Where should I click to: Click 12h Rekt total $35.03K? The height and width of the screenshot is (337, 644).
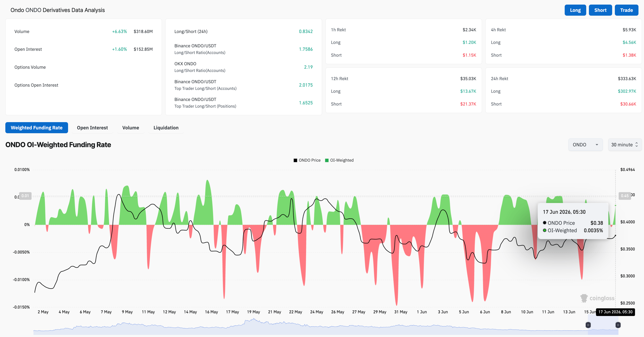click(x=468, y=79)
